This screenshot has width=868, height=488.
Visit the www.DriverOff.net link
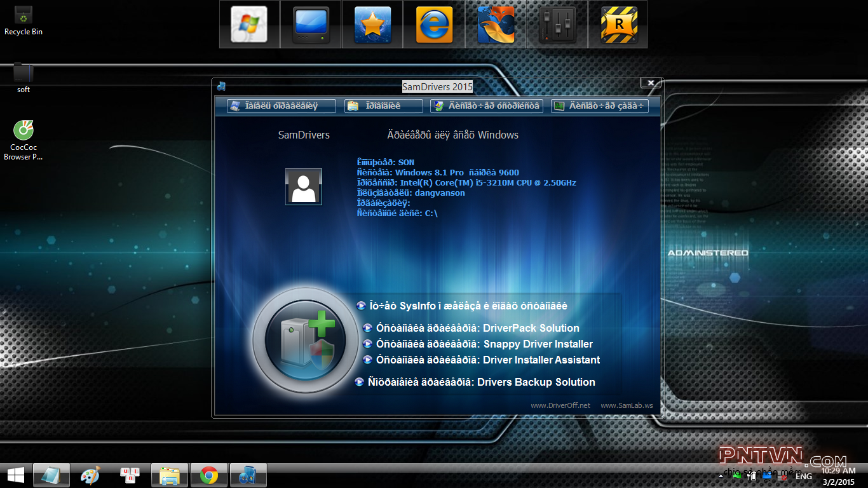point(560,405)
